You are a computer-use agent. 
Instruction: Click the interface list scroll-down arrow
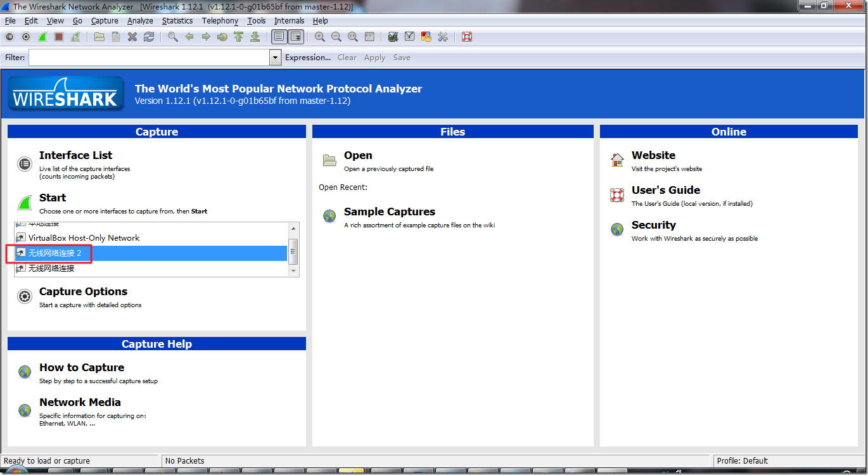(293, 271)
